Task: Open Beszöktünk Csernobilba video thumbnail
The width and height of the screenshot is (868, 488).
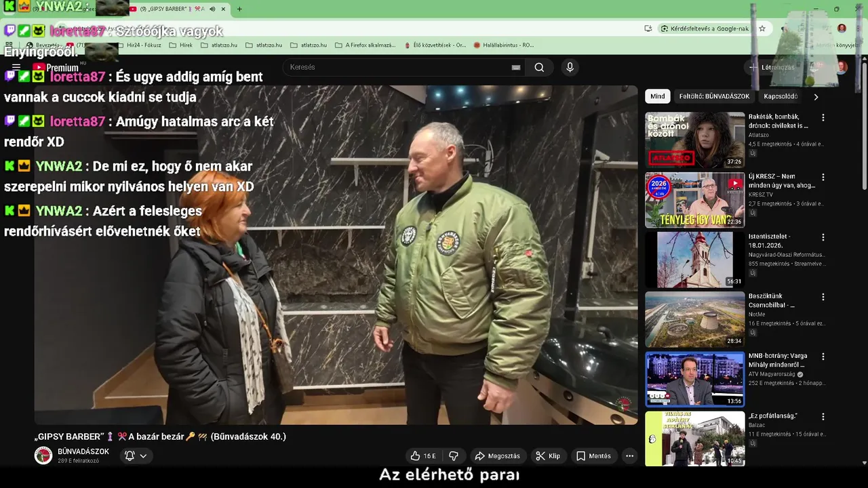Action: coord(694,319)
